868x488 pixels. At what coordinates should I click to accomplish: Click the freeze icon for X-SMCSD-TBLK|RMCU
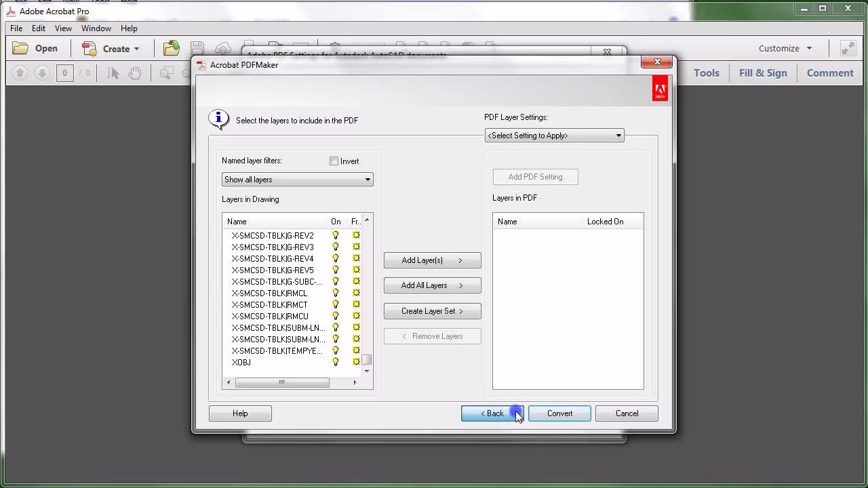pos(356,316)
